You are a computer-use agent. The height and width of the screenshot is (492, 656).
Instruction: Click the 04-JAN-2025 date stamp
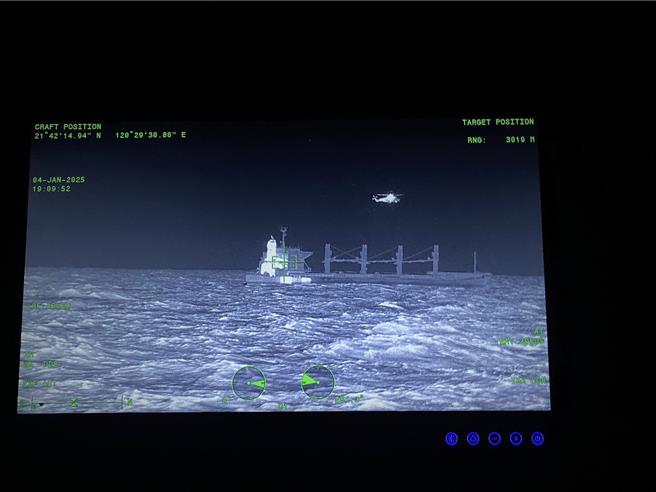click(x=59, y=180)
